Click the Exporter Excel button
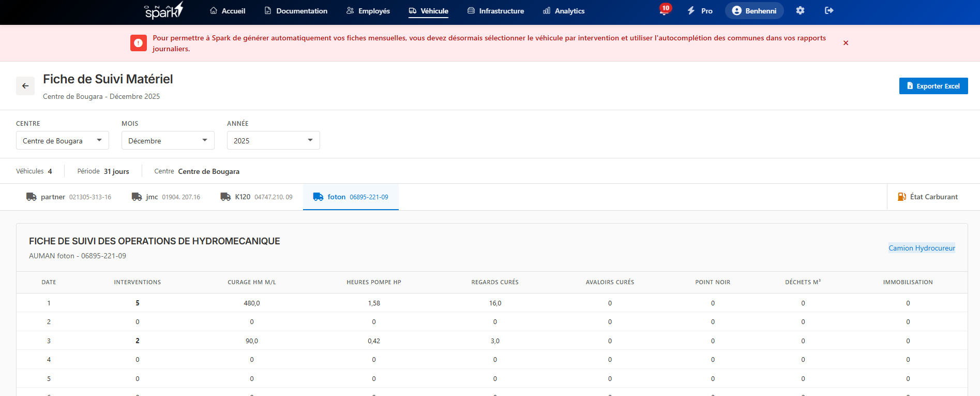This screenshot has height=396, width=980. tap(933, 86)
